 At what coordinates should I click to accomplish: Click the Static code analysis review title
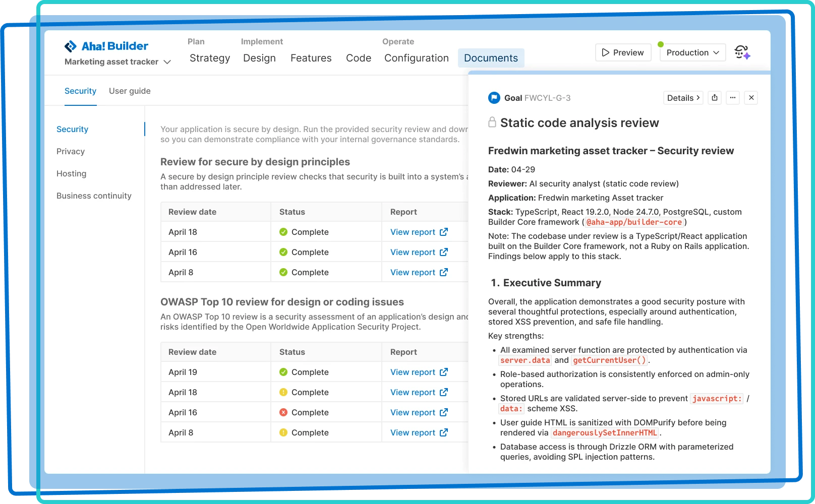tap(579, 123)
